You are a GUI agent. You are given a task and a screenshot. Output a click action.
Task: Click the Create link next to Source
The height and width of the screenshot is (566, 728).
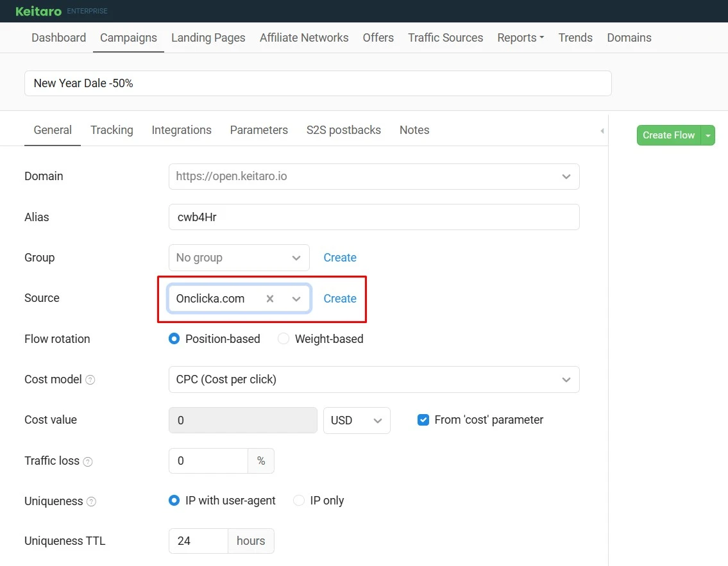click(339, 299)
